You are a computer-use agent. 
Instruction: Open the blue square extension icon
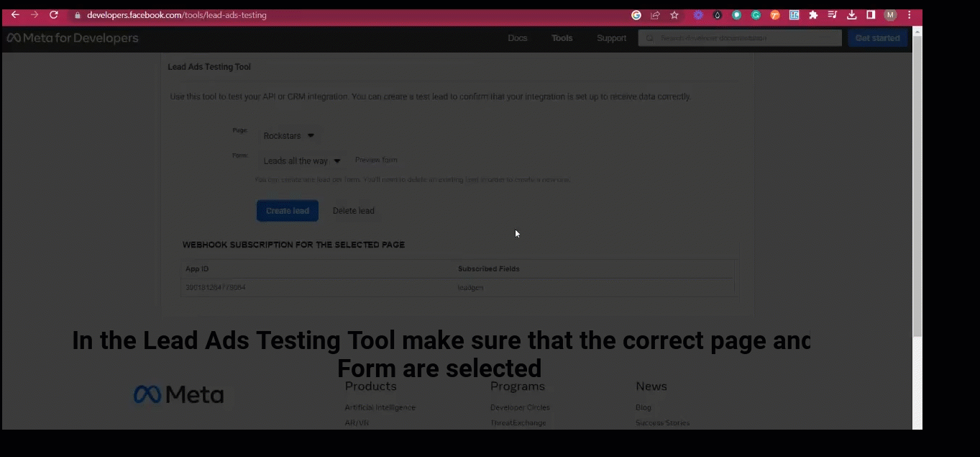(794, 15)
